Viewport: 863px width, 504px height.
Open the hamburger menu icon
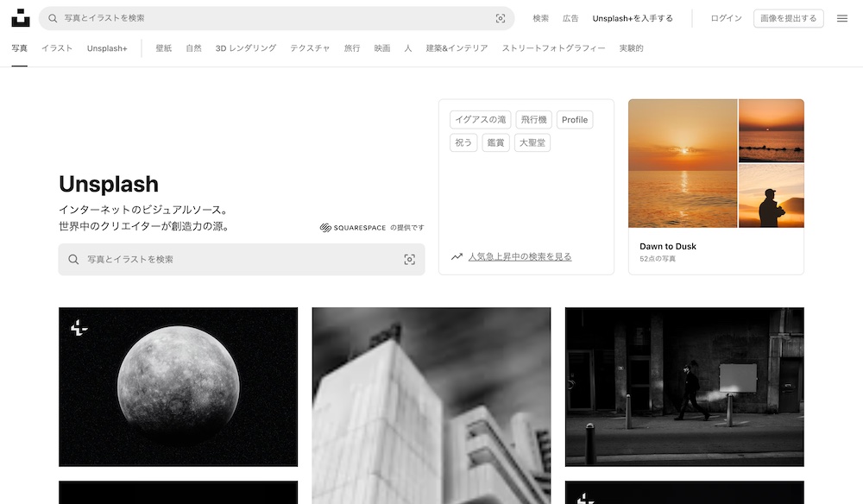[x=842, y=18]
